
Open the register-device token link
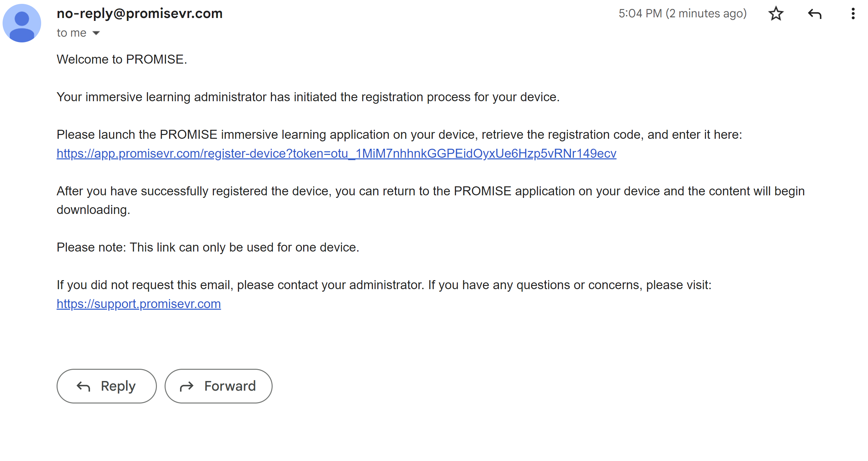pos(336,154)
